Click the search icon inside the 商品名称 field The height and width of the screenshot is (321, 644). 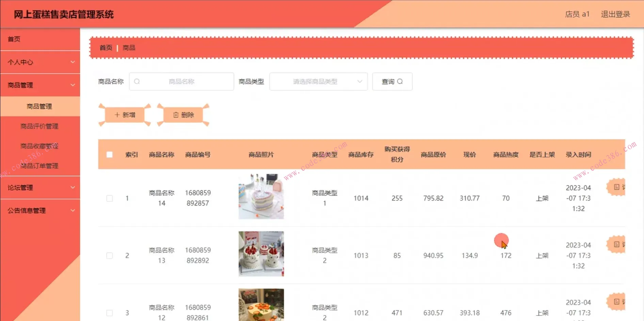137,82
